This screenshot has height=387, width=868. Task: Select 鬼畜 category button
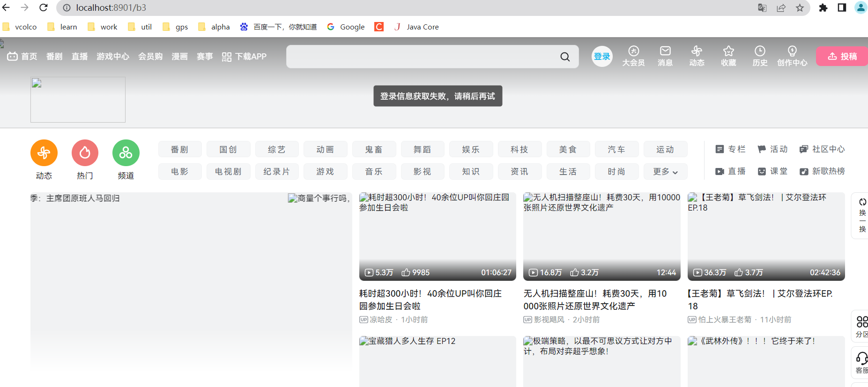tap(374, 149)
